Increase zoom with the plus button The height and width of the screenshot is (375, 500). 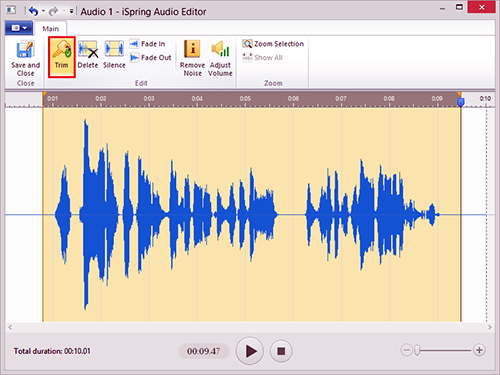coord(479,350)
